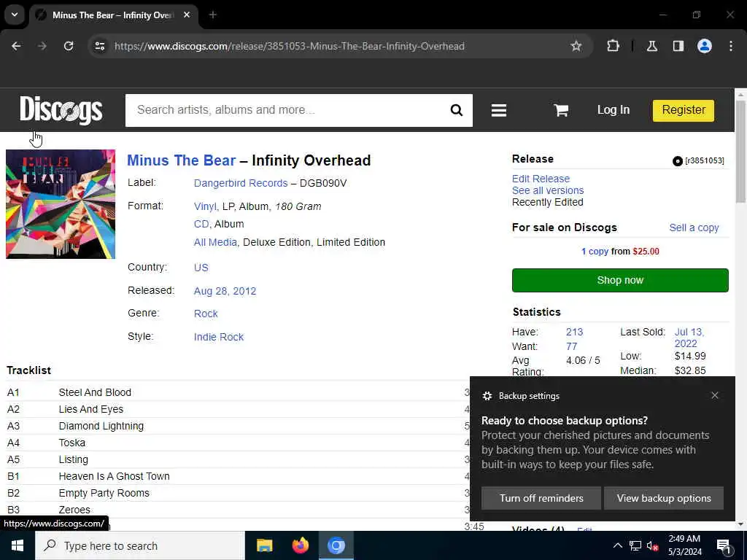Open the shopping cart
Image resolution: width=747 pixels, height=560 pixels.
(561, 111)
